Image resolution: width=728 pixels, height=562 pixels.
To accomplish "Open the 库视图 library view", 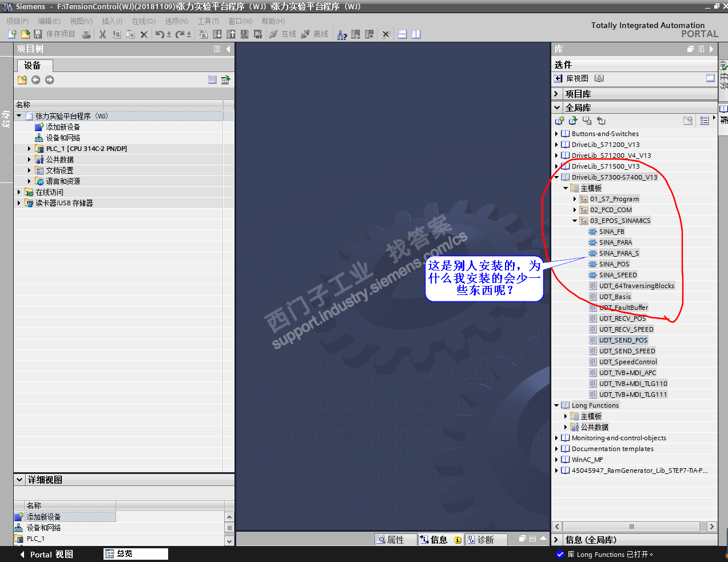I will coord(571,78).
